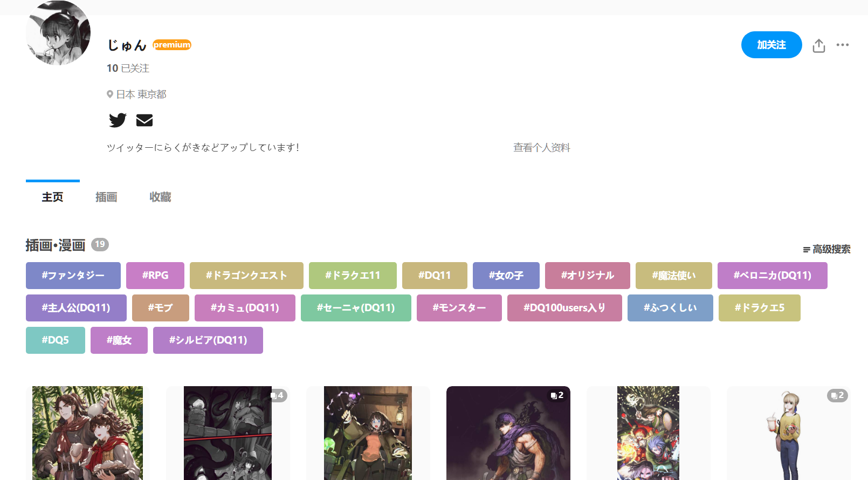Click the envelope message icon
Screen dimensions: 868x480
(x=144, y=120)
